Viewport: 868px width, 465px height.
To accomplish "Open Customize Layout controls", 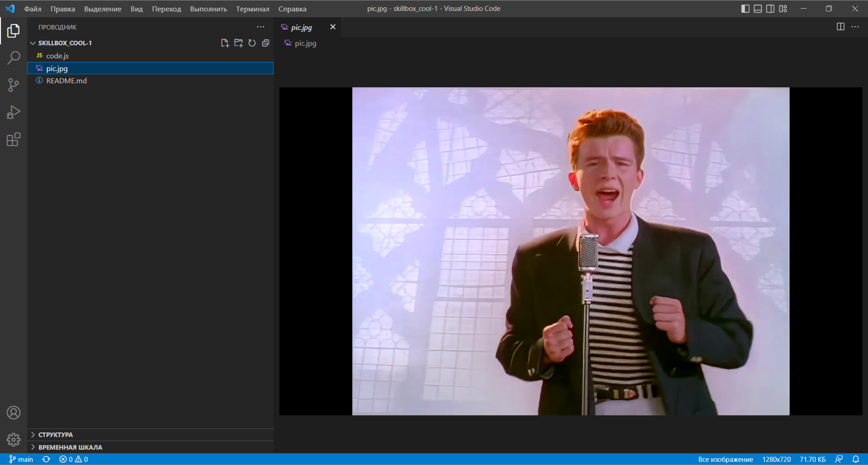I will 783,9.
